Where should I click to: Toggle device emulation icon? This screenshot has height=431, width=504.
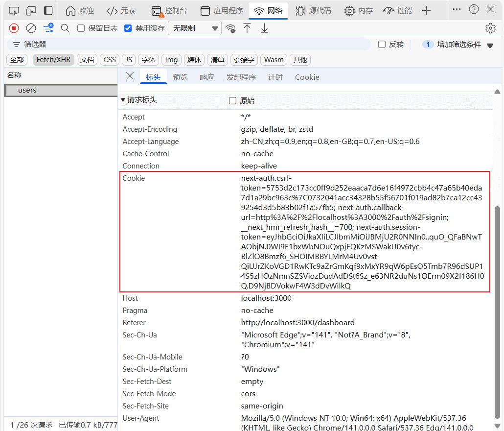tap(31, 10)
